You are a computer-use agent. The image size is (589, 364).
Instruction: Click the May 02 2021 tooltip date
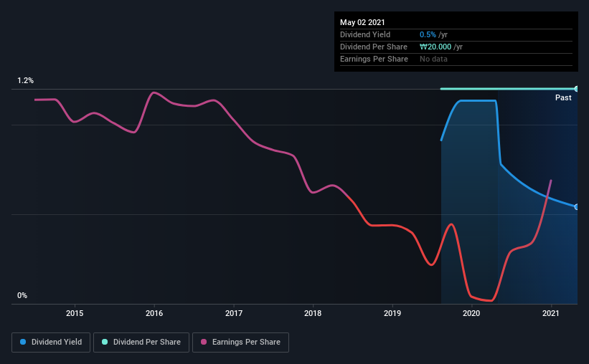(x=362, y=22)
